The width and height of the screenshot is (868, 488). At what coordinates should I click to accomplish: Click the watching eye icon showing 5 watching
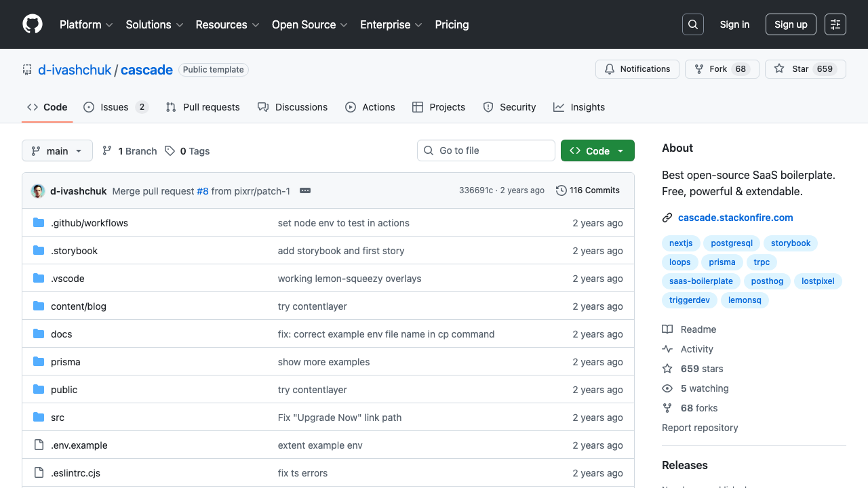pyautogui.click(x=667, y=388)
